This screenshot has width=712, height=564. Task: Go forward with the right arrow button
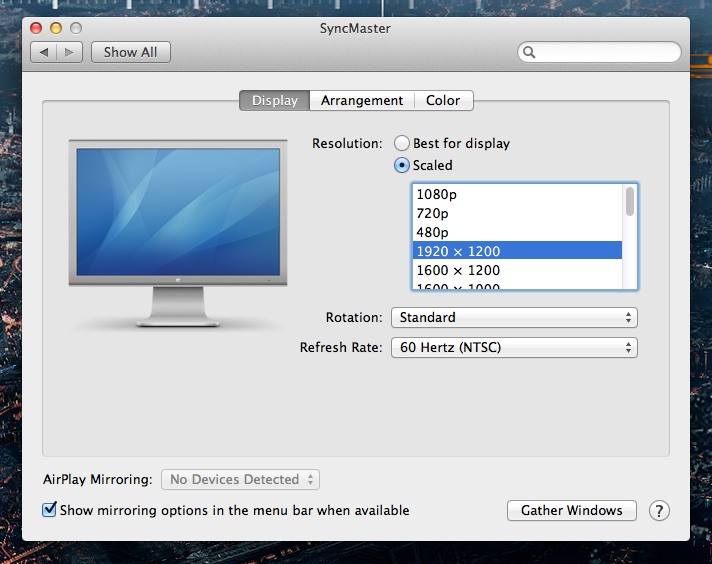pos(69,52)
